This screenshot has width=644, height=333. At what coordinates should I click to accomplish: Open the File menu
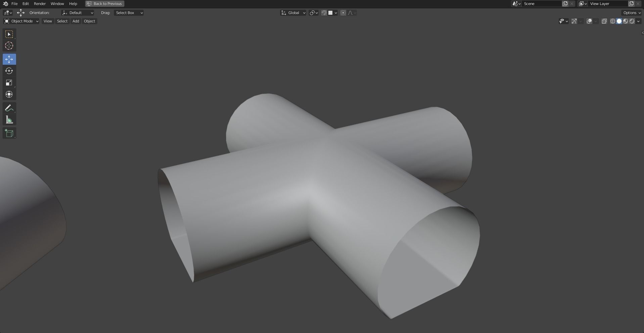pos(14,4)
